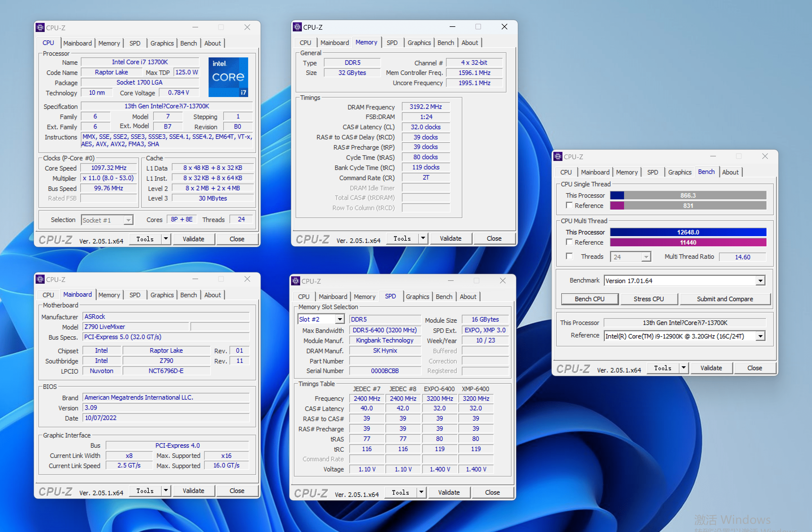Viewport: 812px width, 532px height.
Task: Click the CPU-Z app icon in SPD window title bar
Action: coord(296,281)
